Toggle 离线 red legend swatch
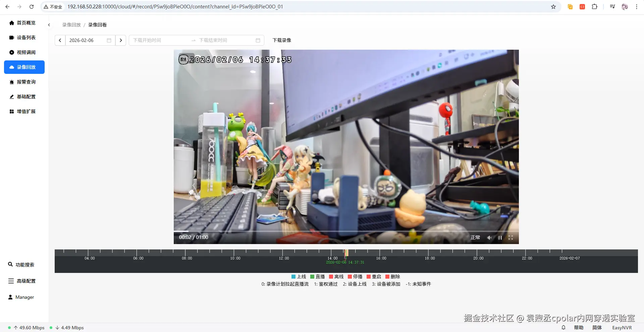This screenshot has height=332, width=644. point(331,277)
